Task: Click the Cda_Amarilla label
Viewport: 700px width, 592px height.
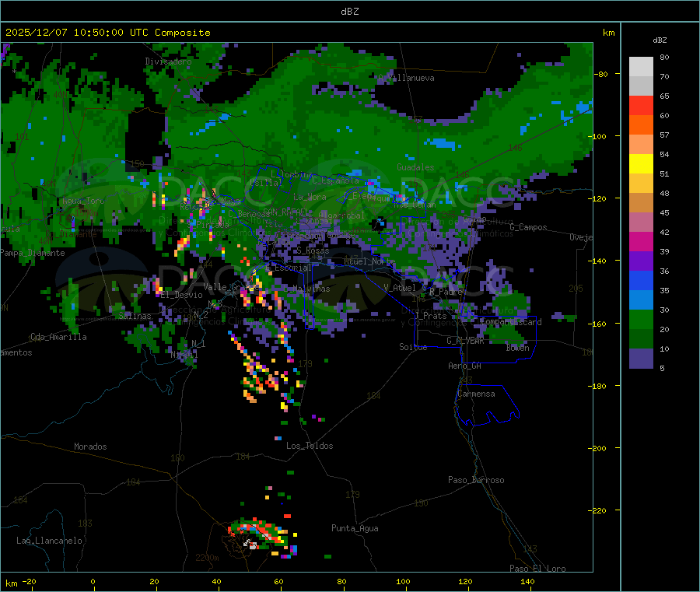Action: pos(58,337)
